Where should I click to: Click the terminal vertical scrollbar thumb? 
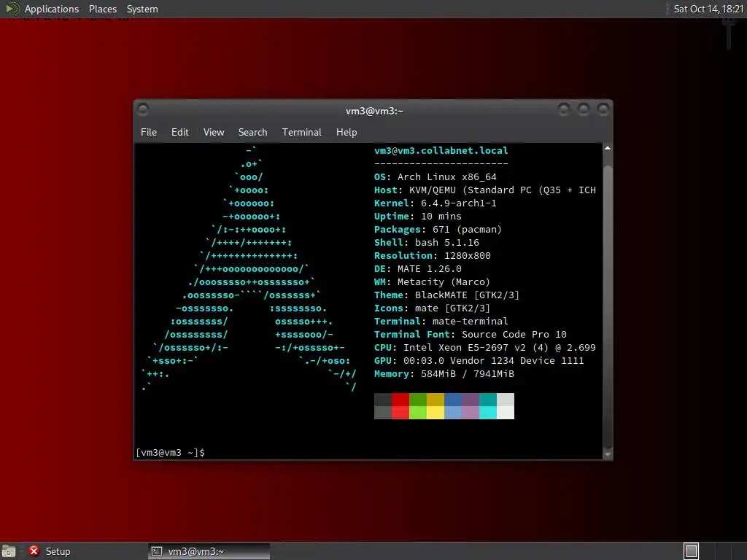608,306
